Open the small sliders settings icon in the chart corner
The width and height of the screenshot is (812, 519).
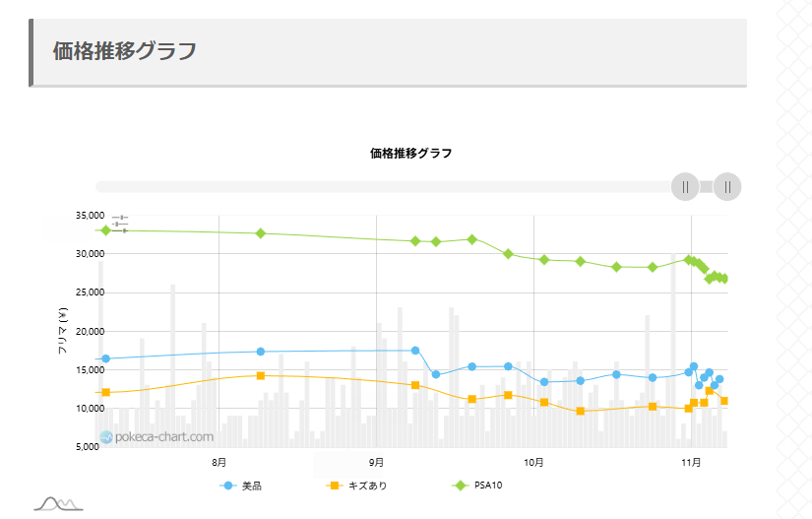(x=120, y=223)
